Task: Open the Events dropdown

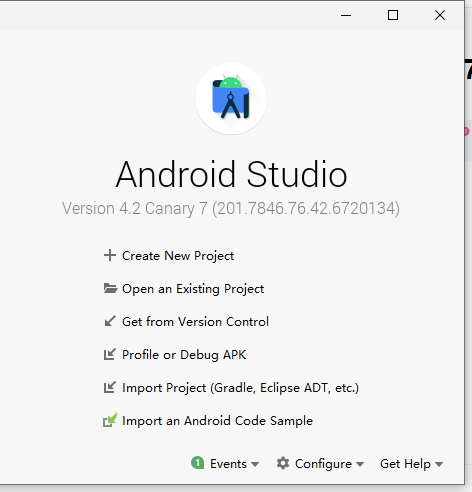Action: pos(234,464)
